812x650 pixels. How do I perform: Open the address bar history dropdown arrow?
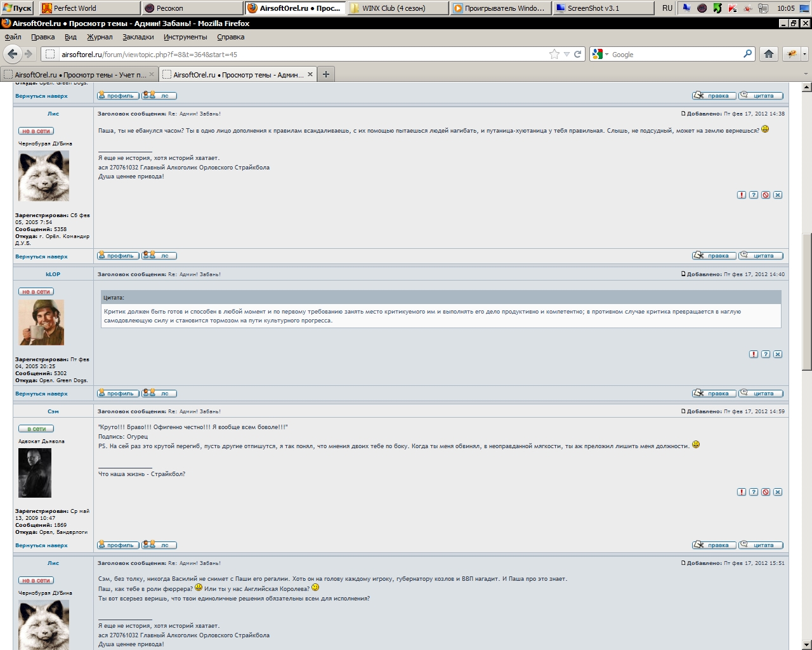pos(566,54)
